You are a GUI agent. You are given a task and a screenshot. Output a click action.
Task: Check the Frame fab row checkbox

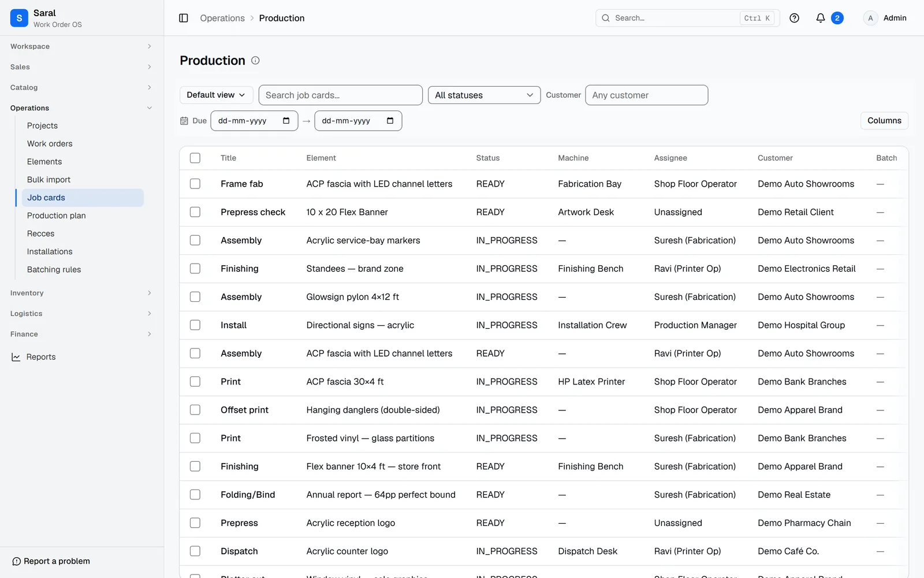pos(195,184)
